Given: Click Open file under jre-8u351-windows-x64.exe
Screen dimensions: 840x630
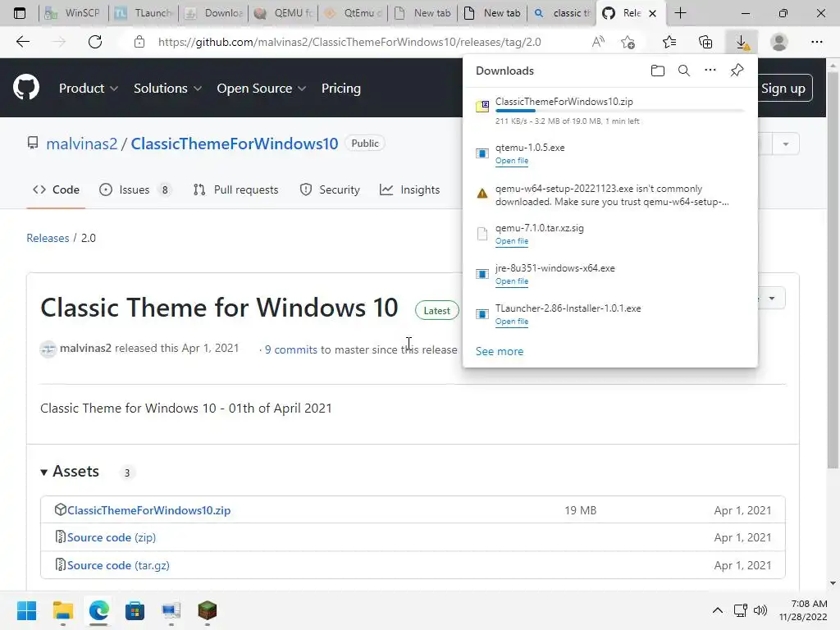Looking at the screenshot, I should pyautogui.click(x=512, y=281).
